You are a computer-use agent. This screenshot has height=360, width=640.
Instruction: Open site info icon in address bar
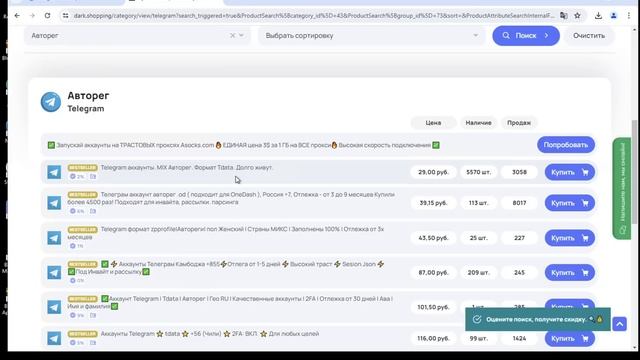point(65,16)
